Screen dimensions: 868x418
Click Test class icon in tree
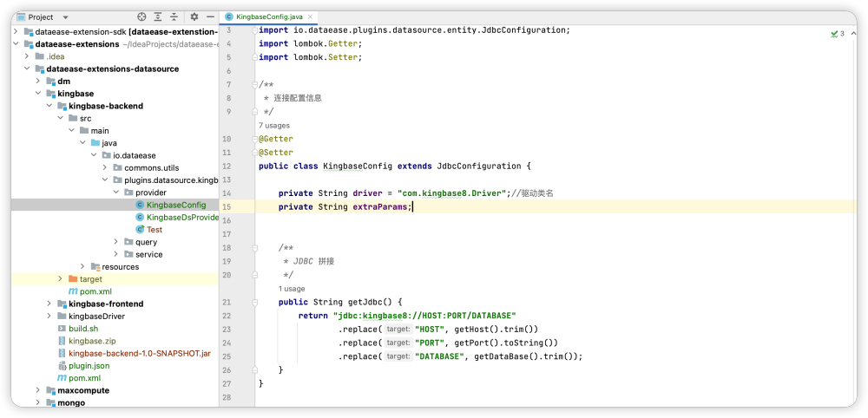point(140,230)
